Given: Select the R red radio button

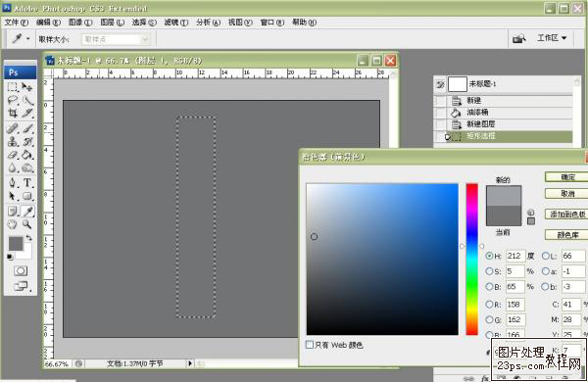Looking at the screenshot, I should click(x=489, y=305).
